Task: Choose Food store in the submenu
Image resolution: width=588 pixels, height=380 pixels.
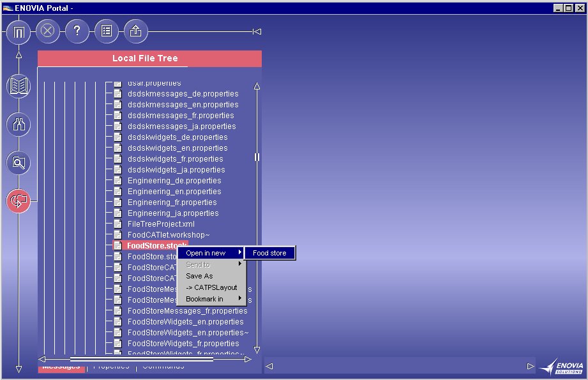Action: point(269,253)
